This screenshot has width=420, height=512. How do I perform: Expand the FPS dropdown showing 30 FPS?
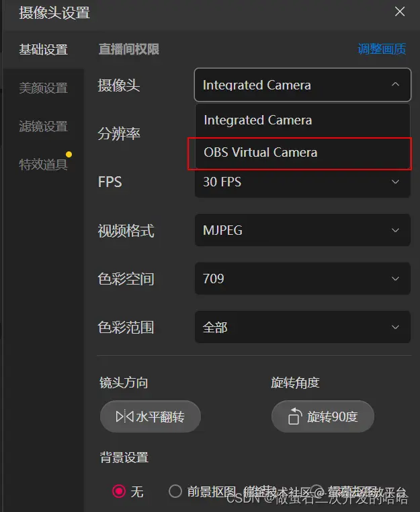[x=302, y=182]
